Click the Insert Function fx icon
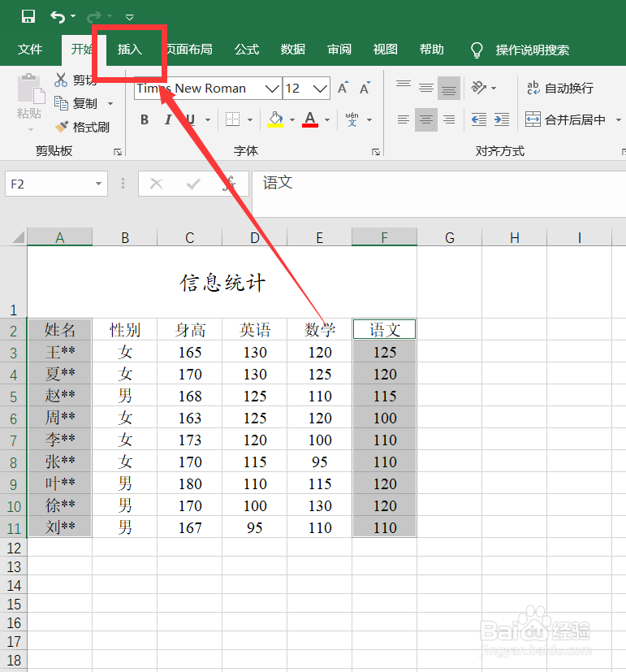This screenshot has height=672, width=626. (x=229, y=184)
